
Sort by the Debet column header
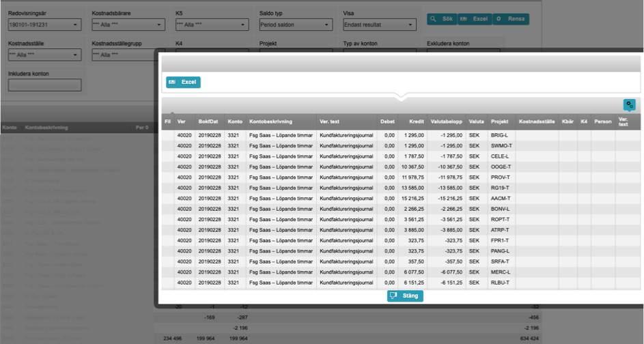[387, 121]
